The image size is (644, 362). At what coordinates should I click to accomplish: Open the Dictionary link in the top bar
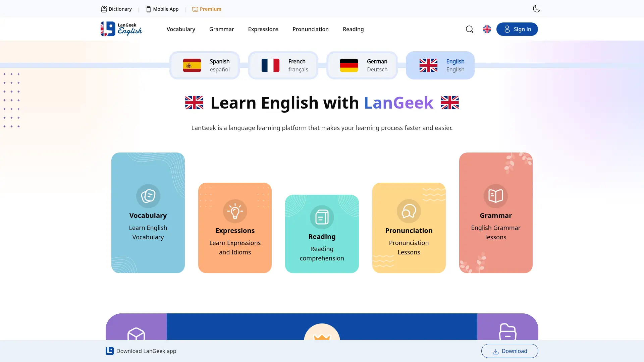tap(116, 9)
